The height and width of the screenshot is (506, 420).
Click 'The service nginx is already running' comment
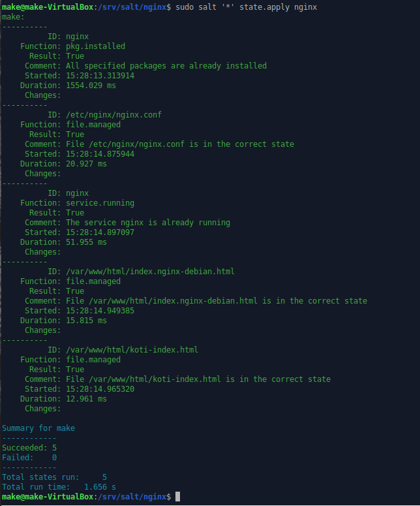pyautogui.click(x=148, y=223)
